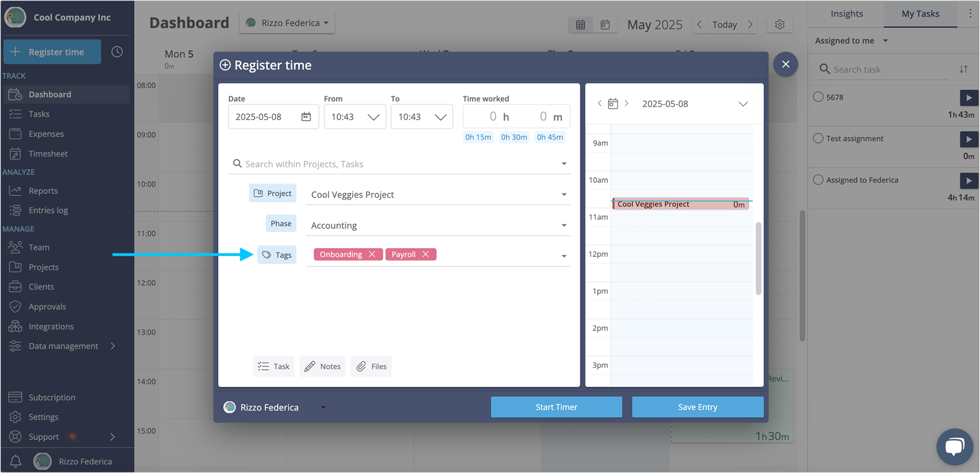Open the From time dropdown
The height and width of the screenshot is (473, 980).
click(x=355, y=117)
